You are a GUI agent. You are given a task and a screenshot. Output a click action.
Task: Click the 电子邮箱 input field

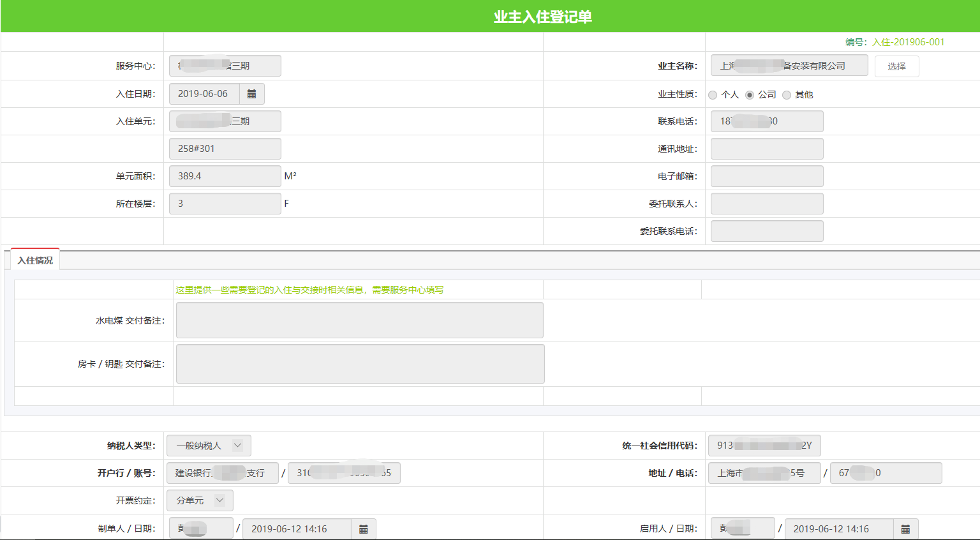click(x=766, y=176)
